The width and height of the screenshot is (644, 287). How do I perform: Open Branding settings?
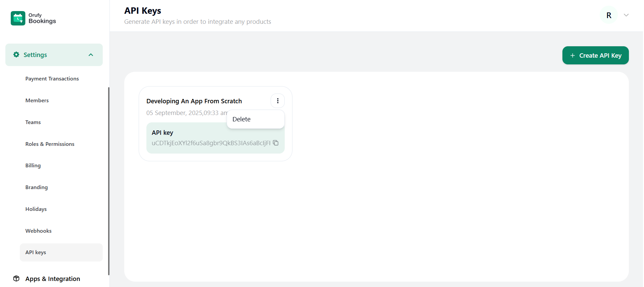(37, 187)
